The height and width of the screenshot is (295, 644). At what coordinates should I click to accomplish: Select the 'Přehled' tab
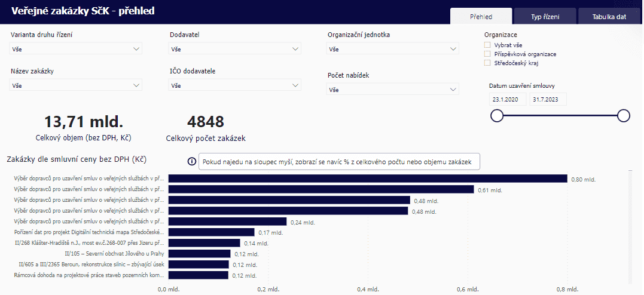click(481, 17)
